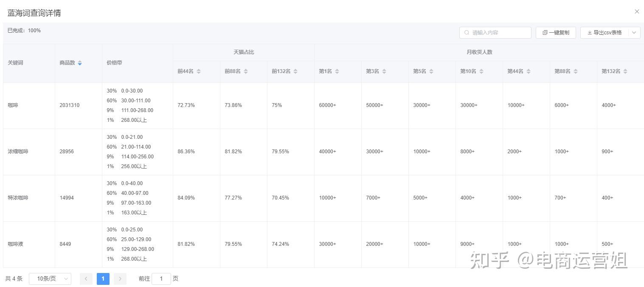Image resolution: width=644 pixels, height=287 pixels.
Task: Sort by 前88名 Tmall share
Action: click(246, 71)
